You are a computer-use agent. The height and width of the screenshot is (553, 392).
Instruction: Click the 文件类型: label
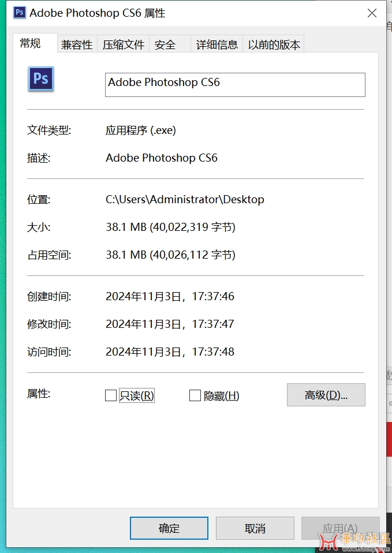pos(49,130)
